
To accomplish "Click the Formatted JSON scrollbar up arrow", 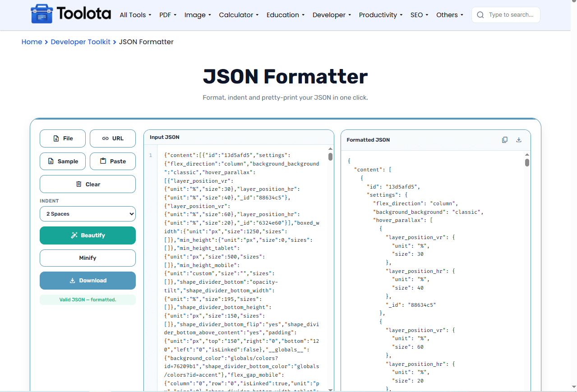I will point(527,155).
